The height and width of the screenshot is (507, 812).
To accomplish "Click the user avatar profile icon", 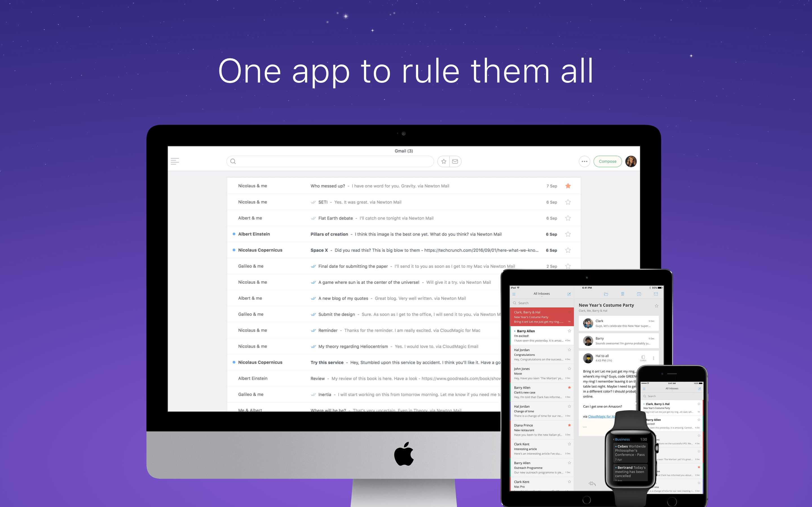I will [631, 161].
